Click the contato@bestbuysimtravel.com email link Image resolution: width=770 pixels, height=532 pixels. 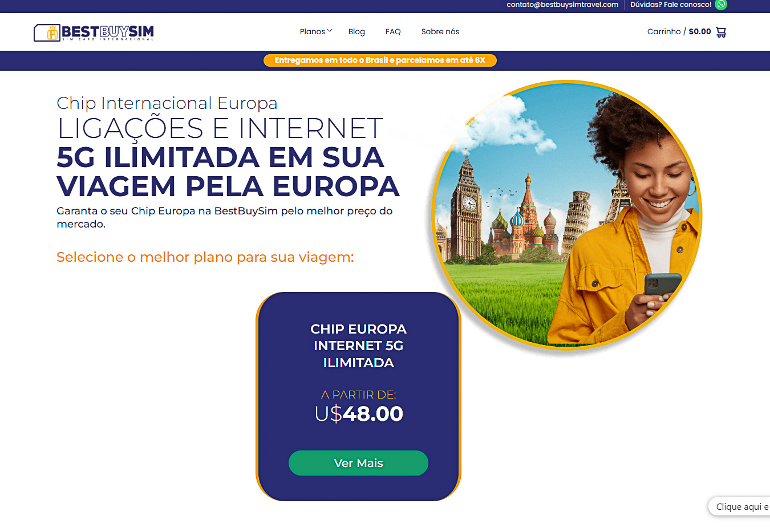(562, 5)
